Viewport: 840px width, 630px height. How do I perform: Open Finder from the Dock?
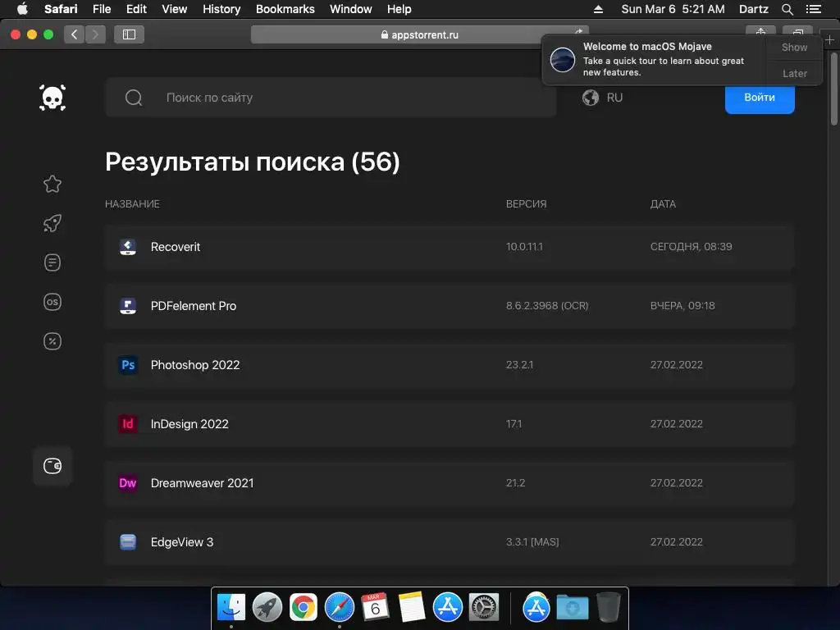[x=231, y=608]
